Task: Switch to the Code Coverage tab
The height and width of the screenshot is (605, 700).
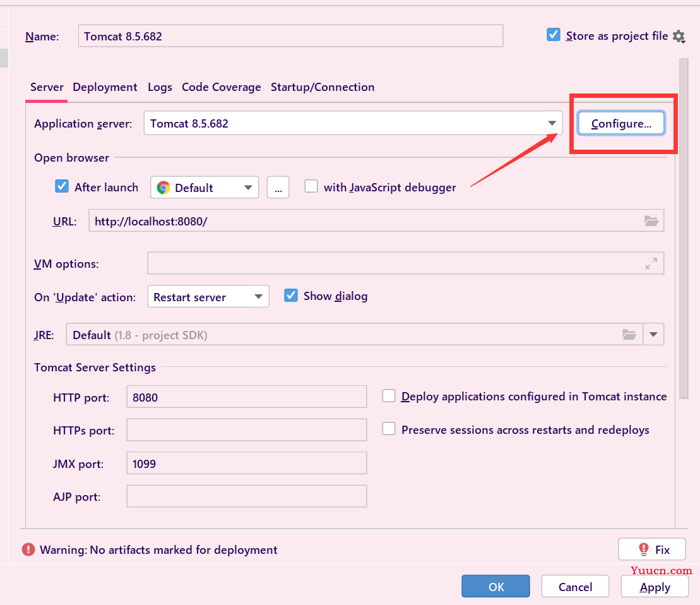Action: click(221, 87)
